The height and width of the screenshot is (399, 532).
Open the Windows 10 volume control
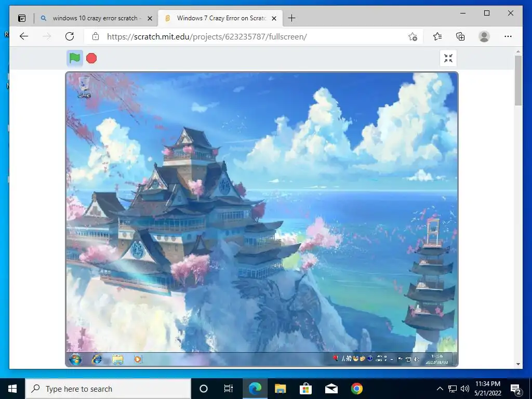[x=465, y=389]
